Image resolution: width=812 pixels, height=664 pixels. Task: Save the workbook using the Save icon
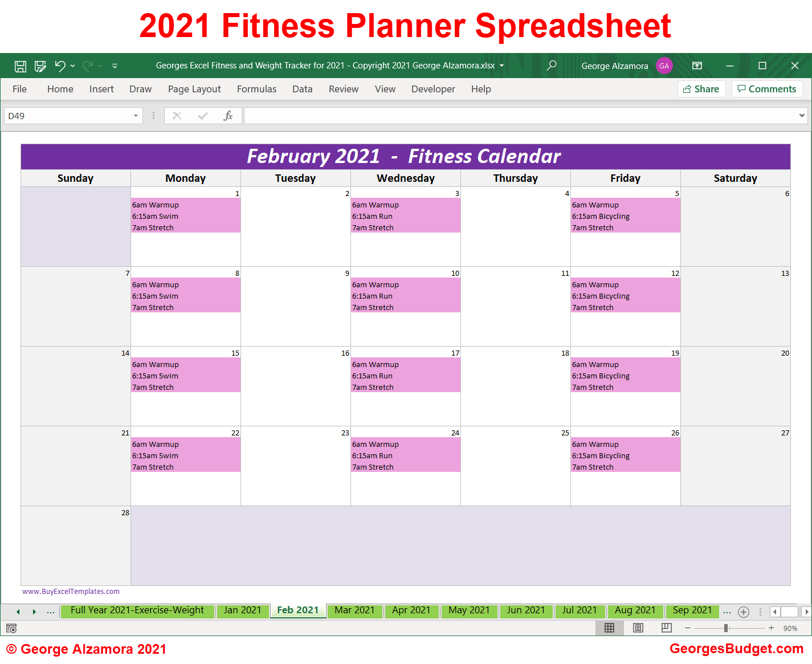20,66
